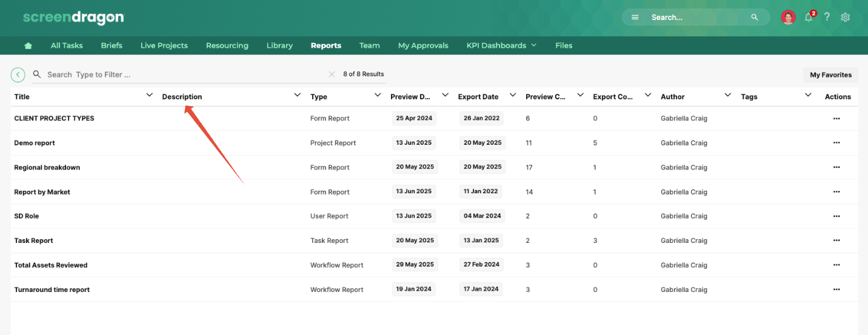Click Gabriella Craig in Turnaround time report row

[684, 290]
